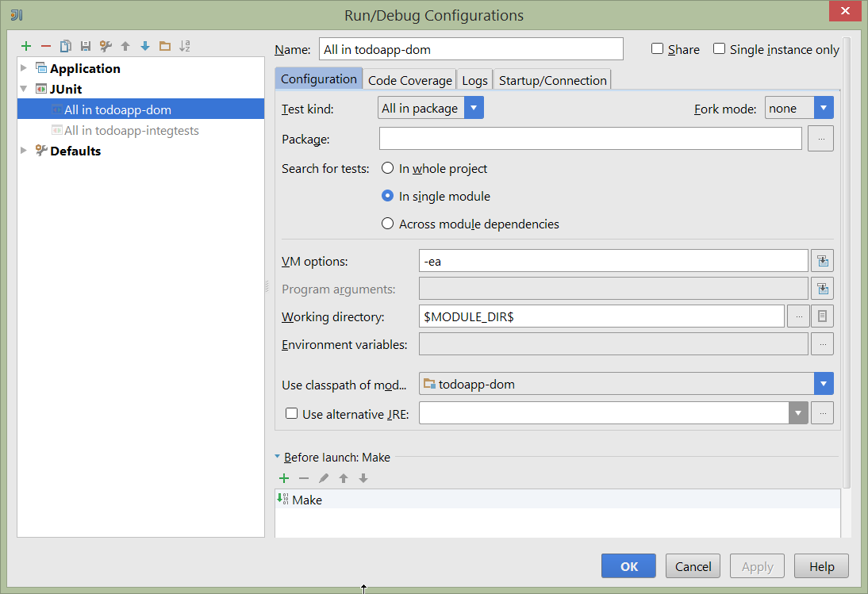This screenshot has width=868, height=594.
Task: Add a new run configuration
Action: (25, 46)
